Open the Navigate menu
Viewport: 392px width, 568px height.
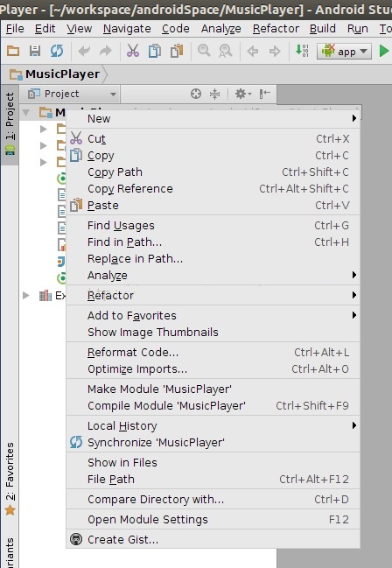[x=127, y=29]
